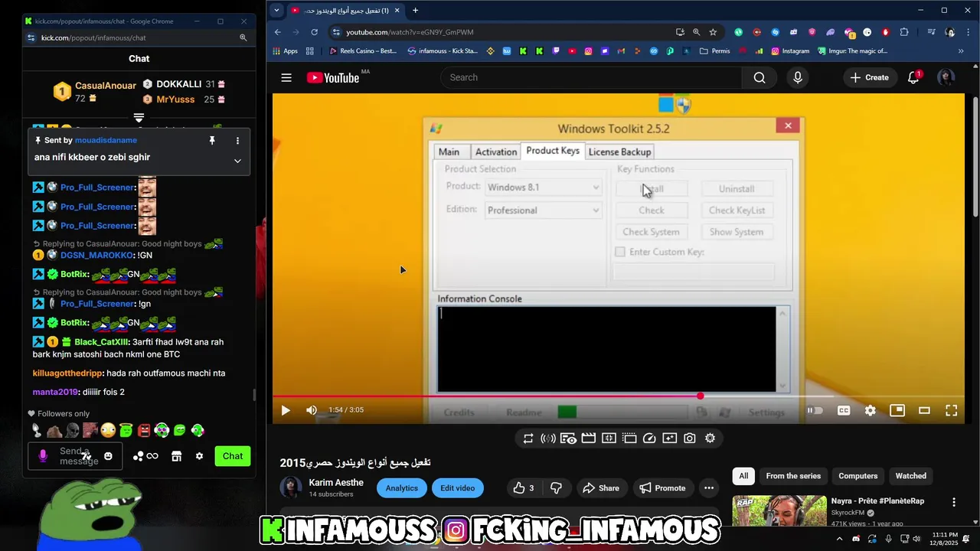This screenshot has width=980, height=551.
Task: Click the playback speed gauge icon below the video
Action: (x=649, y=439)
